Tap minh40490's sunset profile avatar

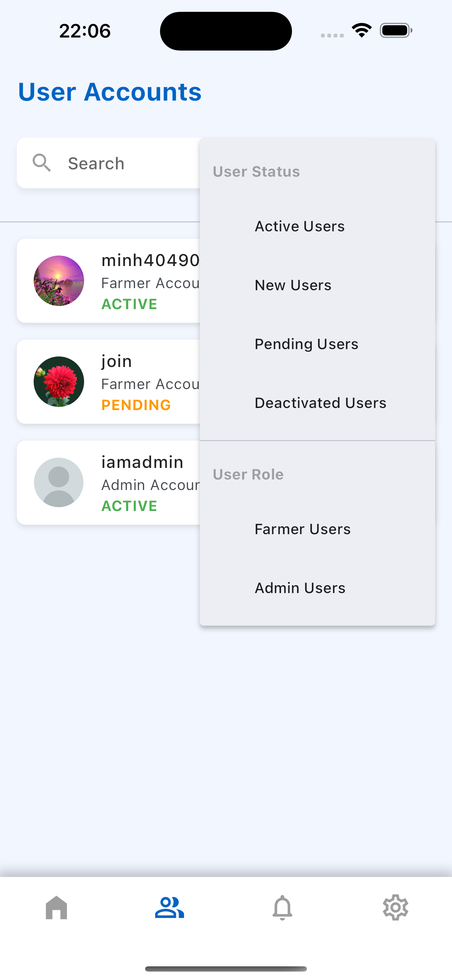tap(59, 281)
